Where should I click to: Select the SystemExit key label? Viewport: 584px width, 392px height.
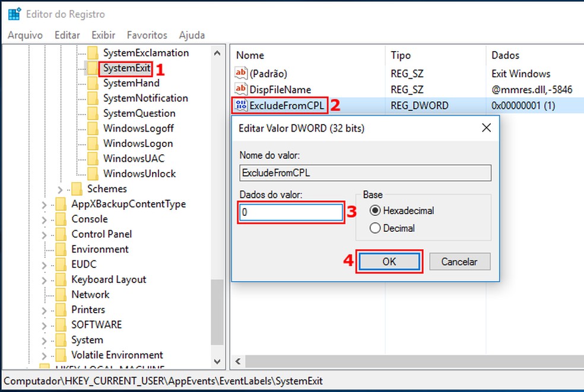pos(126,68)
